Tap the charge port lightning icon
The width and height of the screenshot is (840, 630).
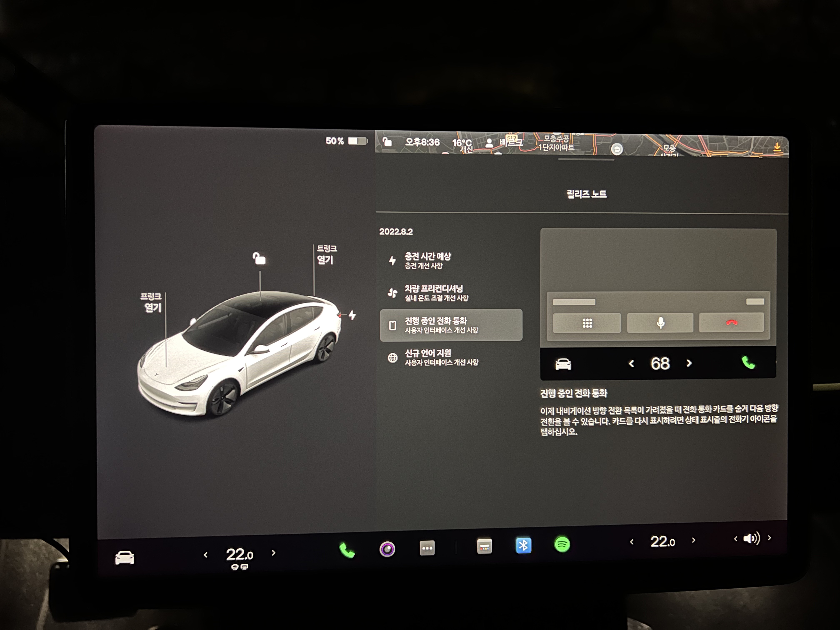(352, 315)
